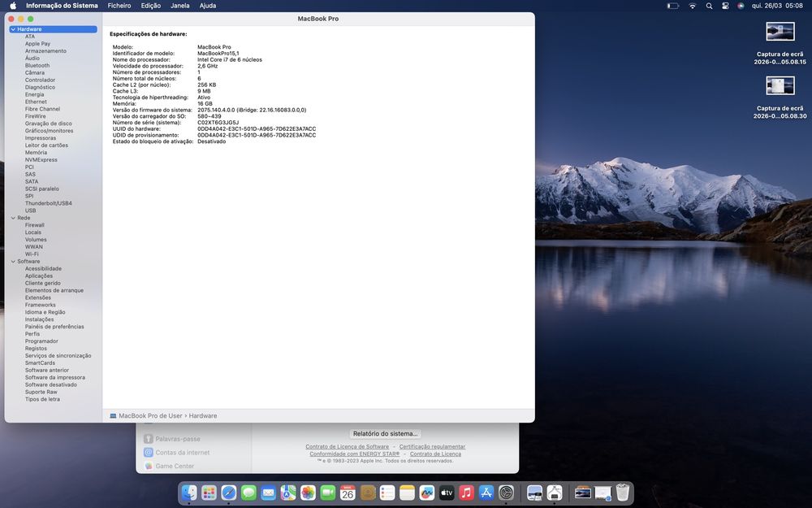Launch Music from the Dock
The height and width of the screenshot is (508, 812).
[x=467, y=493]
